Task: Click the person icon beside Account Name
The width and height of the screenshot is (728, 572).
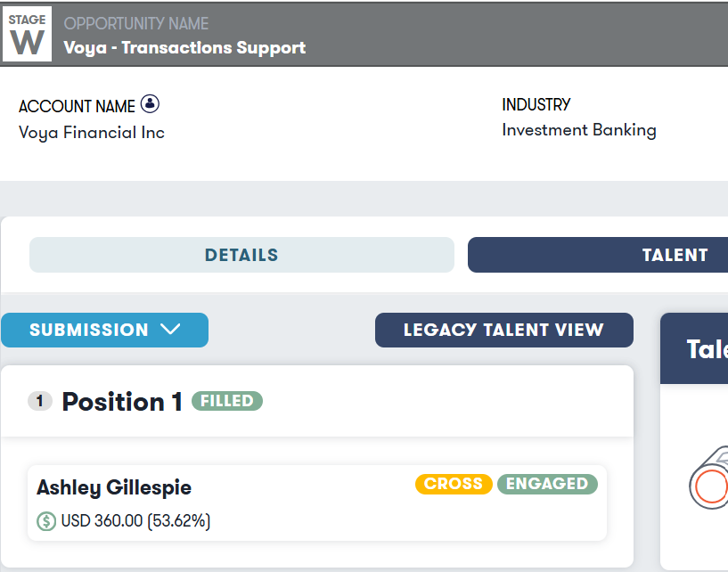Action: click(151, 104)
